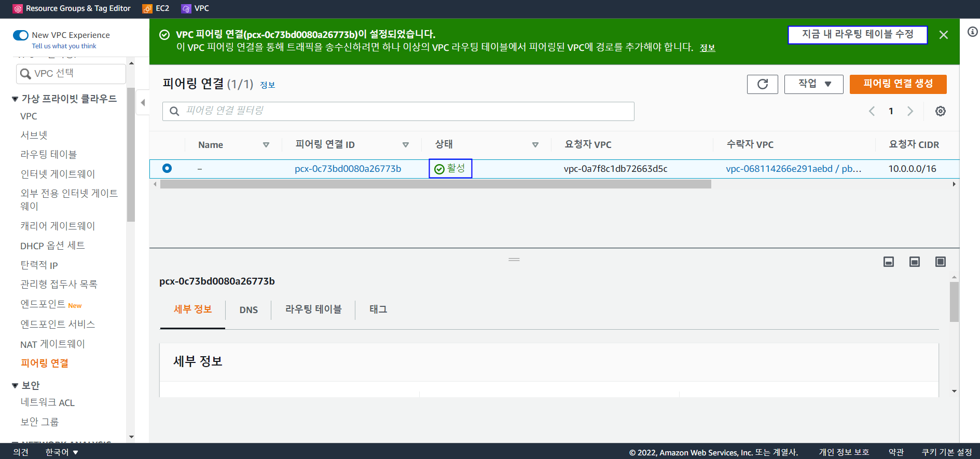Open DHCP 옵션 세트 in the sidebar
This screenshot has height=459, width=980.
tap(52, 246)
